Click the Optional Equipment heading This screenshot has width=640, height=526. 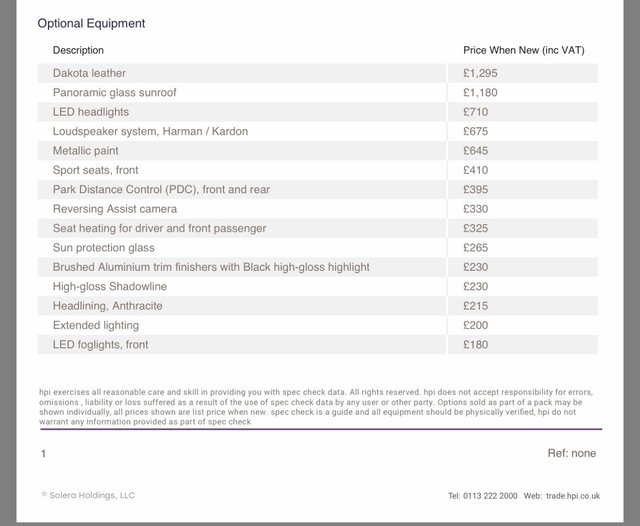[x=91, y=23]
